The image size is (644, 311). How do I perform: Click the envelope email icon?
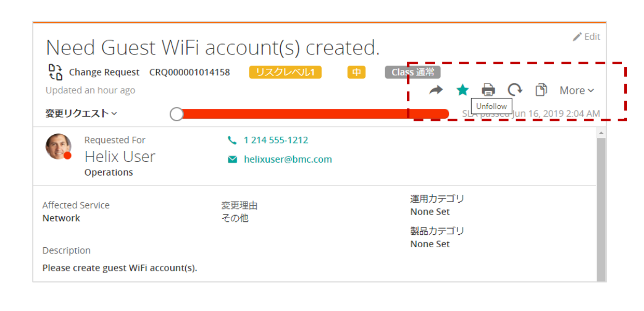(232, 160)
